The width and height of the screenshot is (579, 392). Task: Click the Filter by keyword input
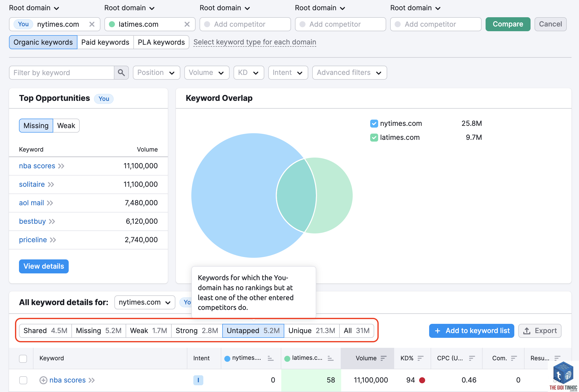click(62, 73)
